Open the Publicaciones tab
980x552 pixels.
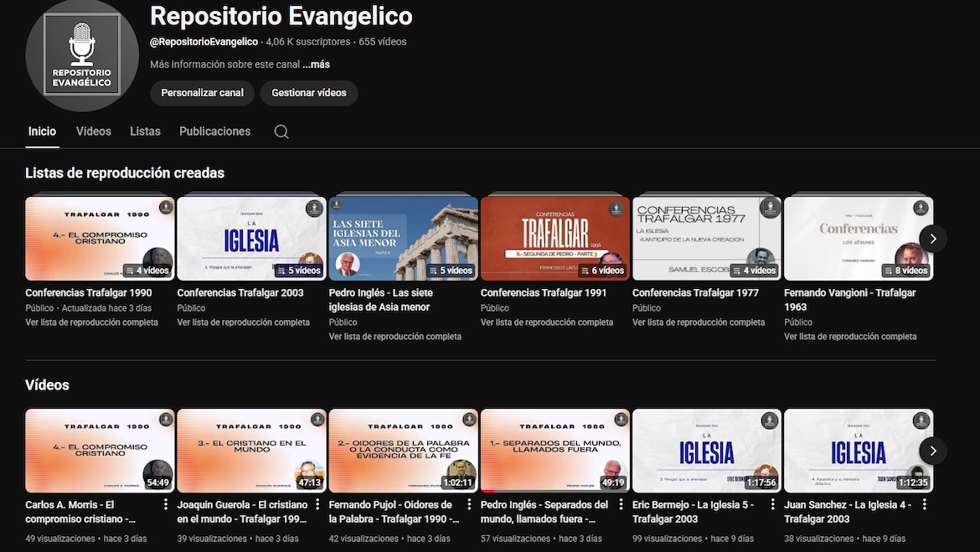214,132
